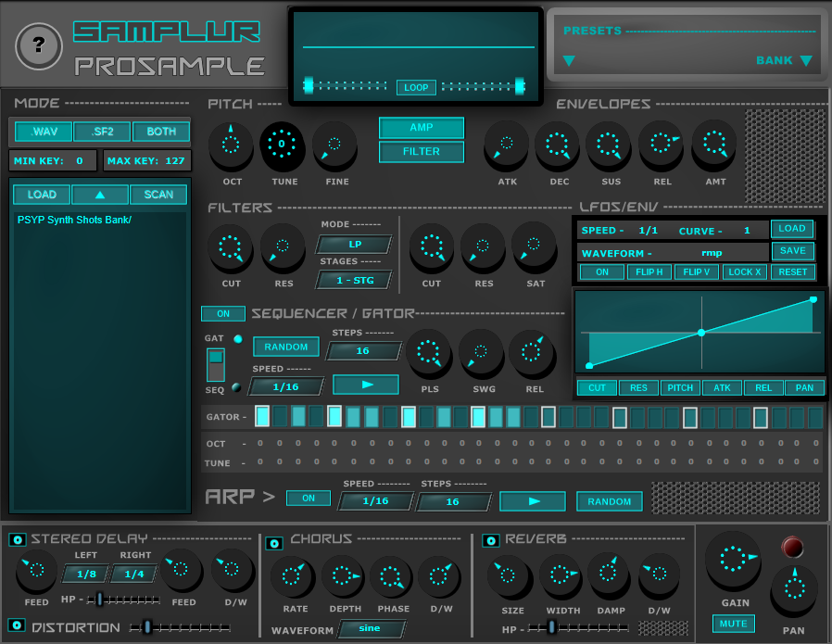Screen dimensions: 832x644
Task: Click the sequencer PLS knob
Action: [428, 352]
